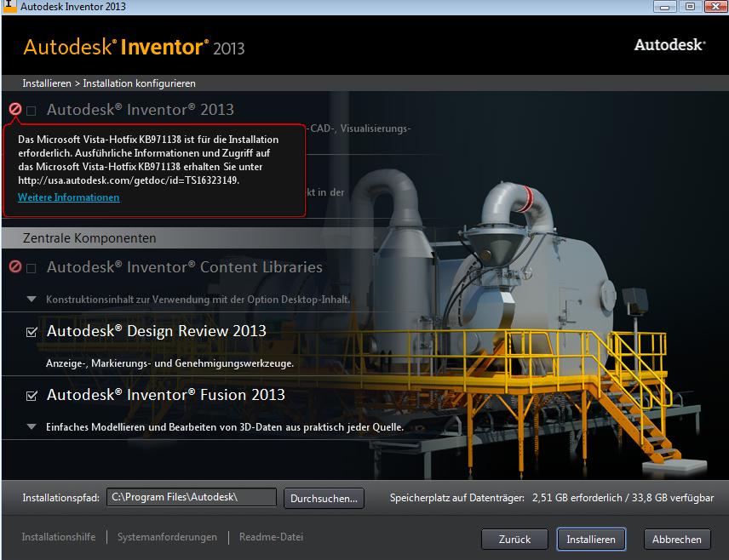Start setup with the Installieren button
The height and width of the screenshot is (560, 729).
tap(591, 539)
